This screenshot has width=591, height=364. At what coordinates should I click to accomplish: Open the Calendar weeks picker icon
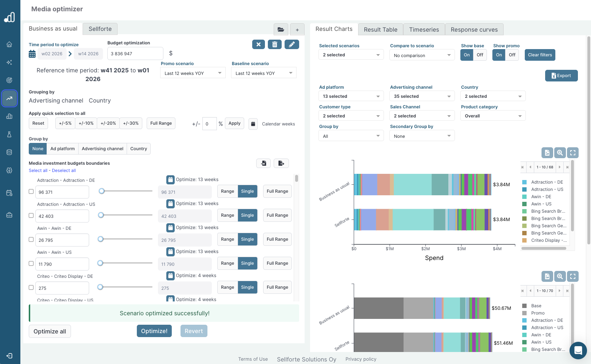coord(253,124)
